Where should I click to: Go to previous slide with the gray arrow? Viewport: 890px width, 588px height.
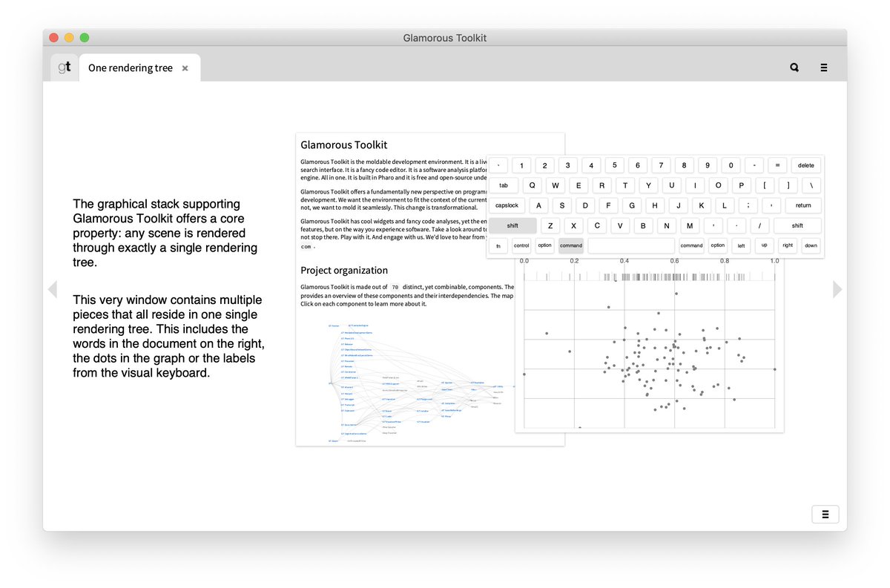click(x=52, y=289)
